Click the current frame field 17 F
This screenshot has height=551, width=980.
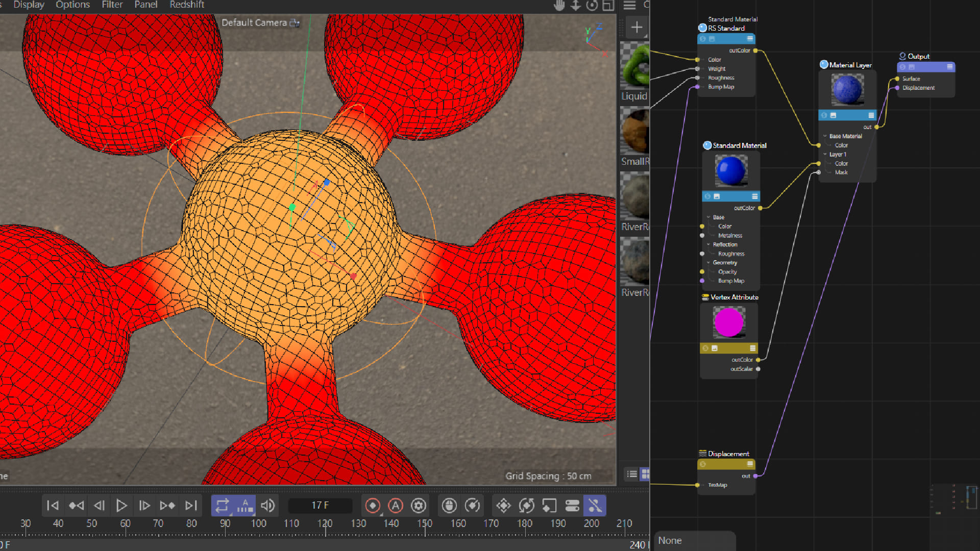(x=320, y=506)
